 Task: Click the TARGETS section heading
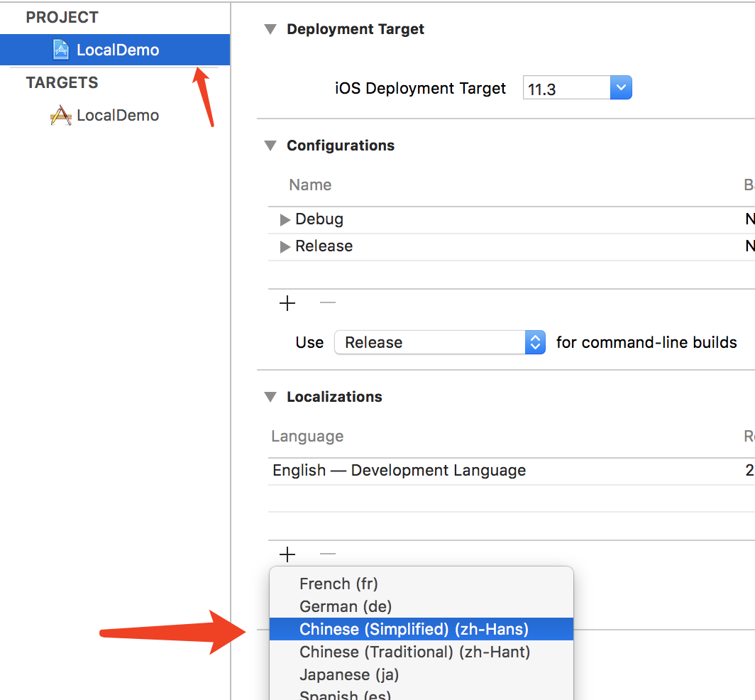(62, 83)
